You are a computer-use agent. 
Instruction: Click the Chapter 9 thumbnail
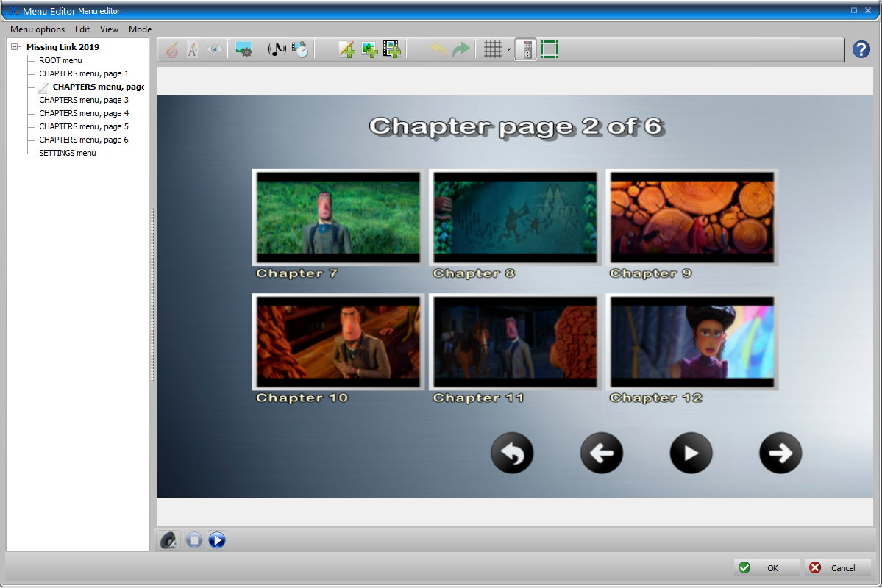692,217
